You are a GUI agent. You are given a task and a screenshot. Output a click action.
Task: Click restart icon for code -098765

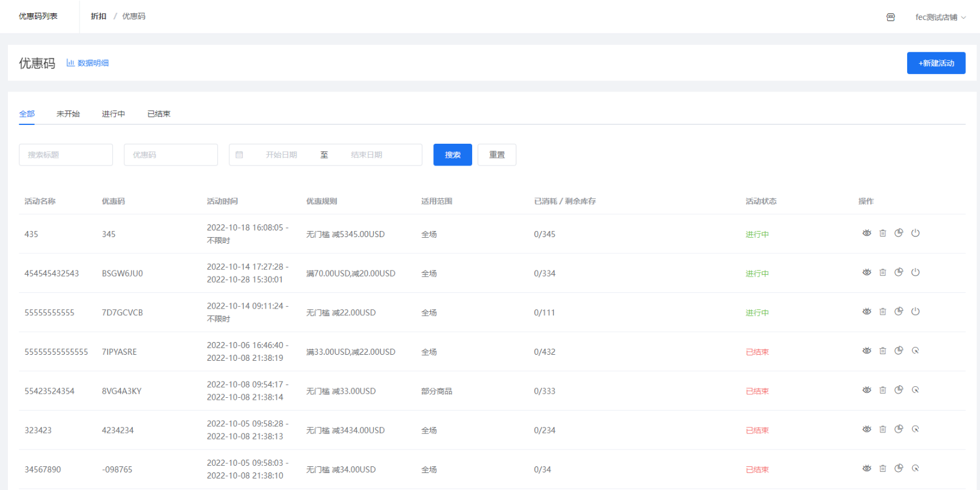click(x=916, y=469)
